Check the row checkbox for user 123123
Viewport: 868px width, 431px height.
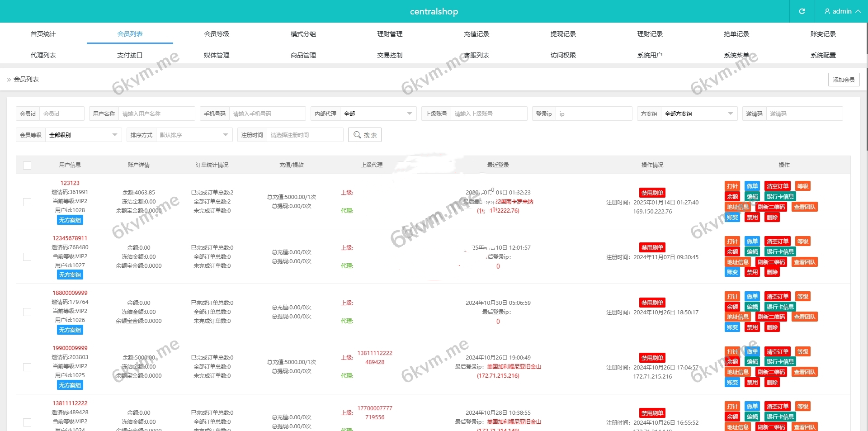click(27, 202)
